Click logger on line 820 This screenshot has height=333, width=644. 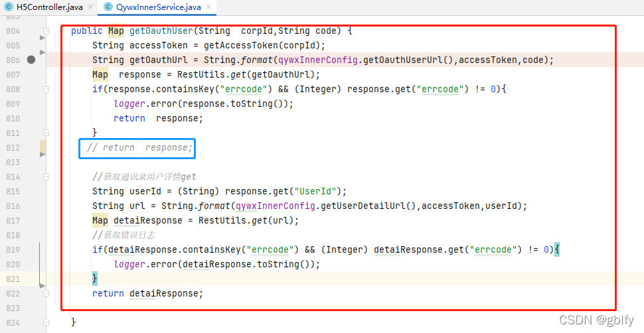tap(129, 264)
